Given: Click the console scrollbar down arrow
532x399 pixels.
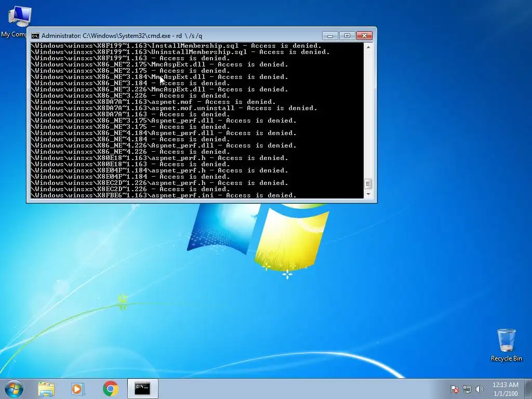Looking at the screenshot, I should 368,194.
